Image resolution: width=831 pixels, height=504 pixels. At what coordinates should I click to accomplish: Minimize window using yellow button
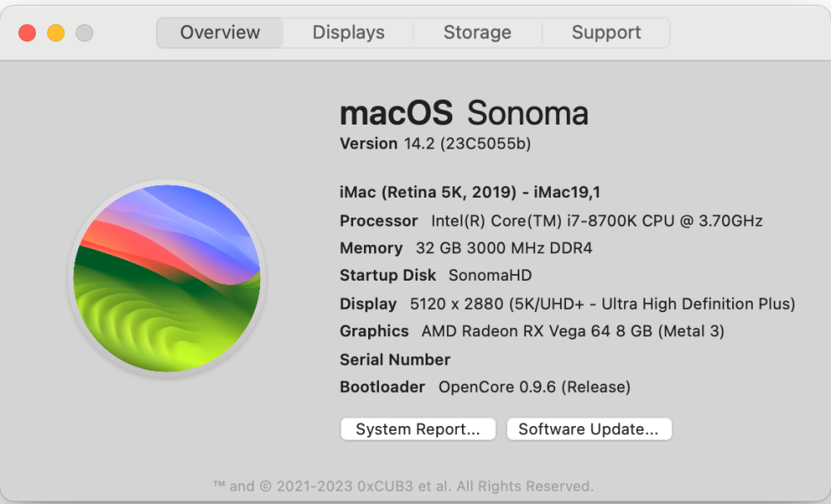(56, 33)
